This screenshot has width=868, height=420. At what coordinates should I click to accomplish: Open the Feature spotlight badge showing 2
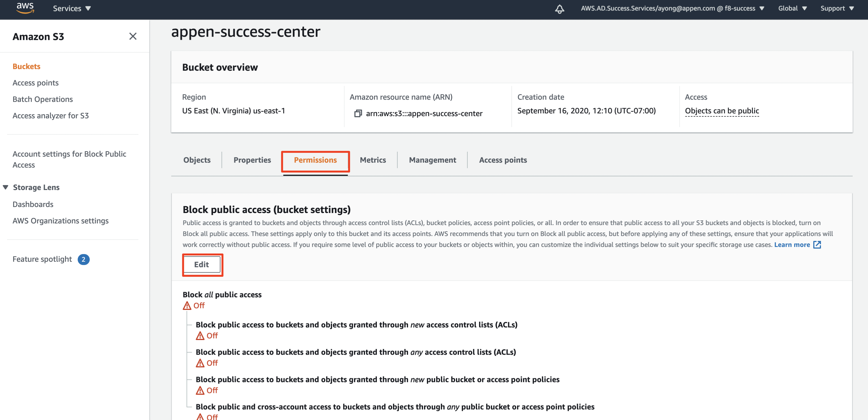point(83,259)
